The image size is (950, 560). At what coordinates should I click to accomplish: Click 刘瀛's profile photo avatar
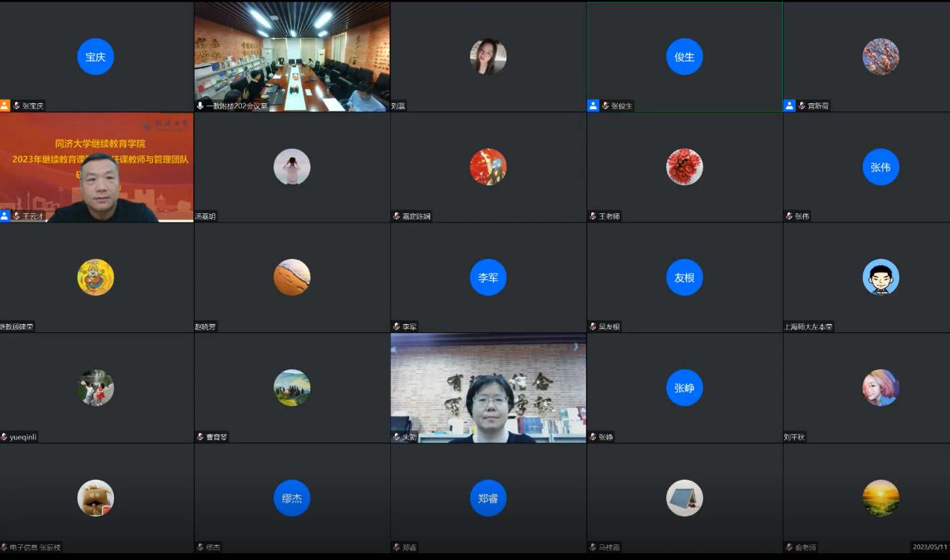point(488,57)
